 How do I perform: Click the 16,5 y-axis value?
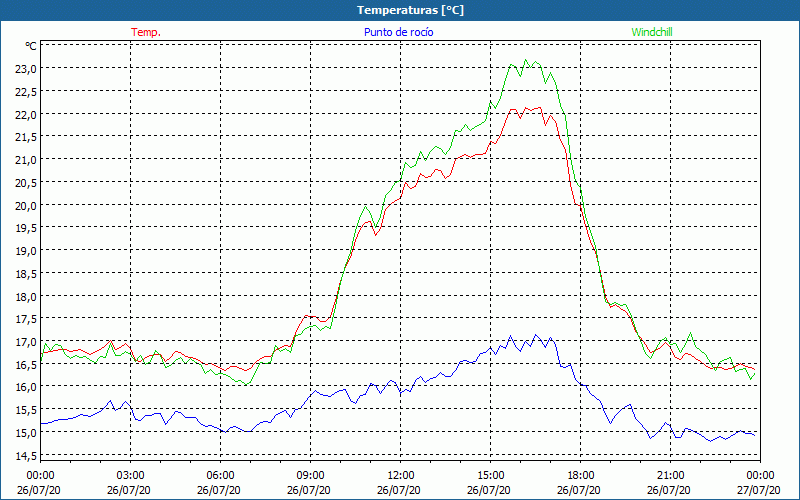coord(26,364)
